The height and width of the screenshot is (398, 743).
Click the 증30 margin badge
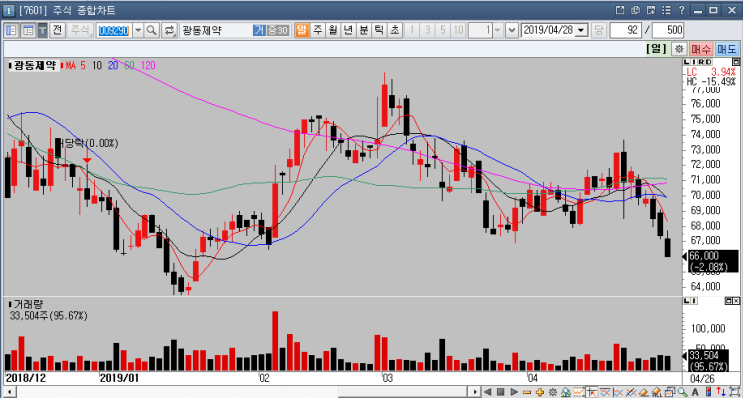[278, 31]
